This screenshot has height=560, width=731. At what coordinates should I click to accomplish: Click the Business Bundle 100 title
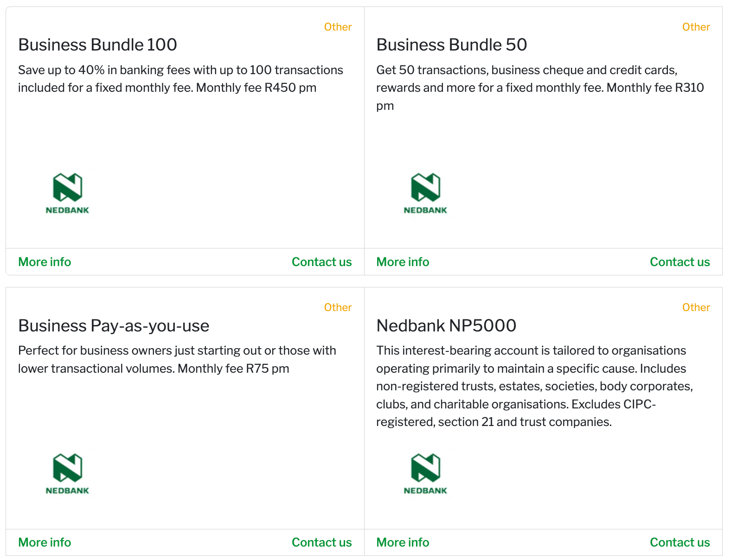[x=97, y=45]
